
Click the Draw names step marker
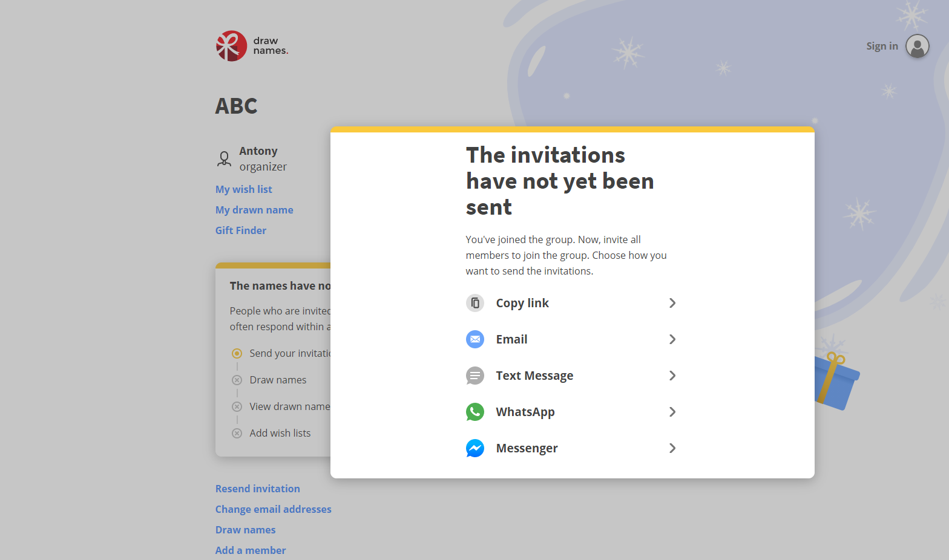click(237, 380)
